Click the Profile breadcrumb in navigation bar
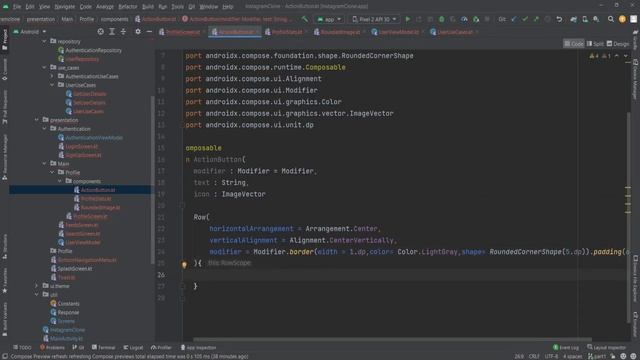This screenshot has height=360, width=640. (x=87, y=19)
